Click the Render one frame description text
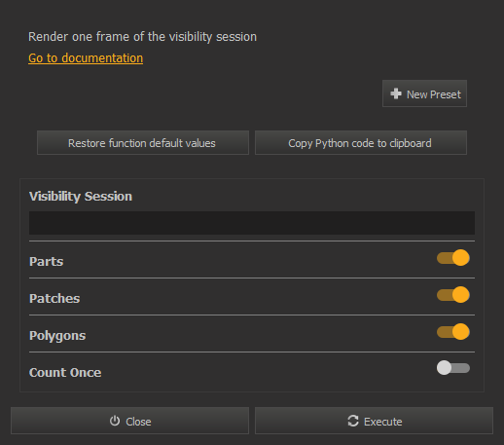 142,37
